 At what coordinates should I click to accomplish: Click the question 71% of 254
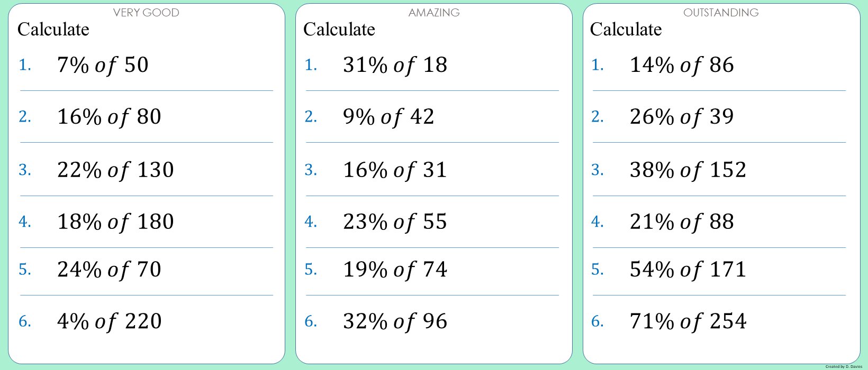pos(688,321)
